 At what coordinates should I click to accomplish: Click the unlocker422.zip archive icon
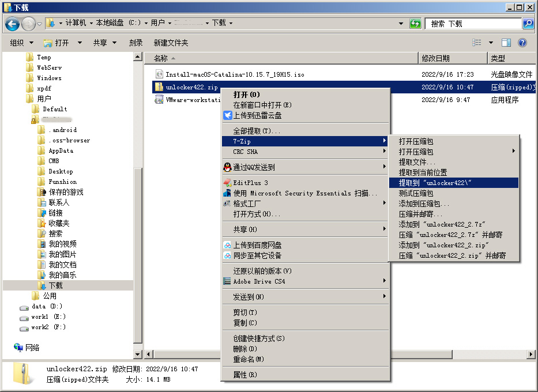pyautogui.click(x=159, y=87)
